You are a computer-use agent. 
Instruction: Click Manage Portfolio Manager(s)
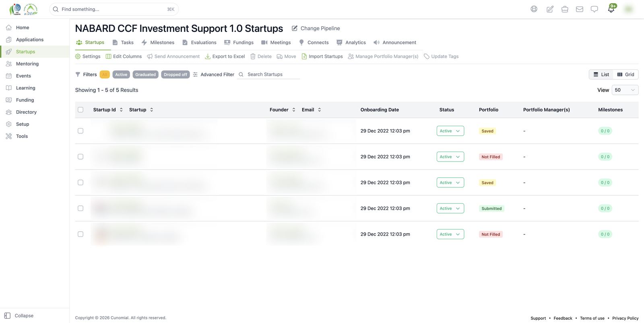(x=383, y=56)
